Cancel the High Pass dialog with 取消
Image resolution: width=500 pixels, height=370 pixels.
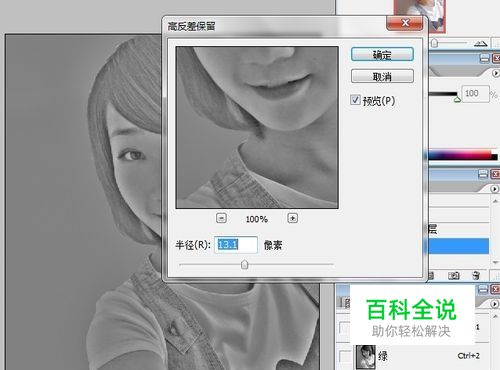(x=382, y=76)
